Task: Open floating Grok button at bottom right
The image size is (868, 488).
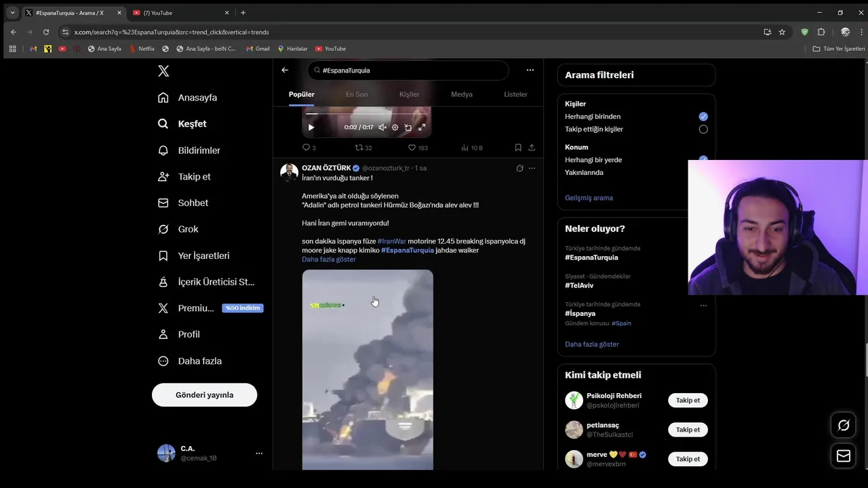Action: click(x=844, y=426)
